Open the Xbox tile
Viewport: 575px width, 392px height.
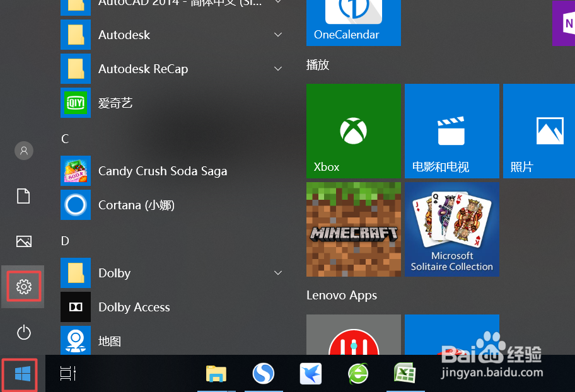tap(354, 131)
